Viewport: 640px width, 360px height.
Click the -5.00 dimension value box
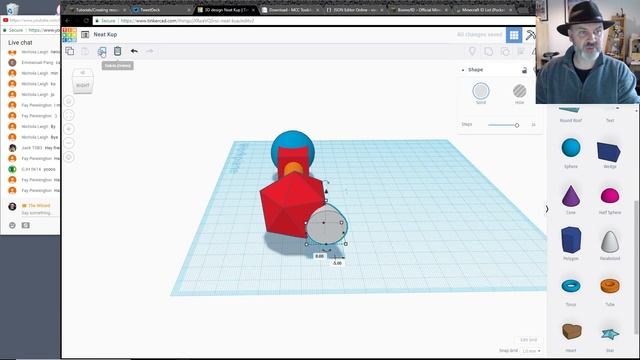click(x=337, y=263)
